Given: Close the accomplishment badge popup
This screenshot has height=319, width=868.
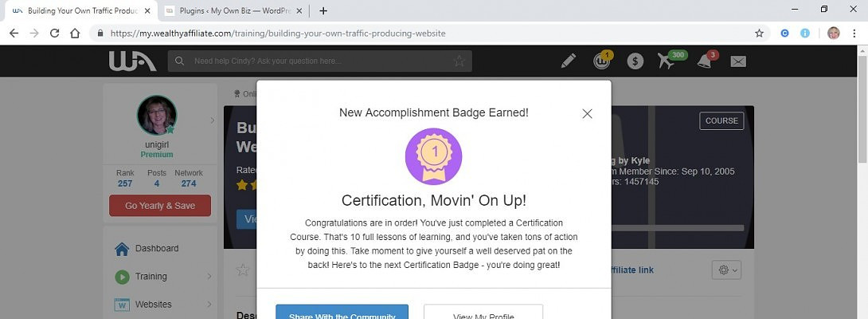Looking at the screenshot, I should click(x=587, y=113).
